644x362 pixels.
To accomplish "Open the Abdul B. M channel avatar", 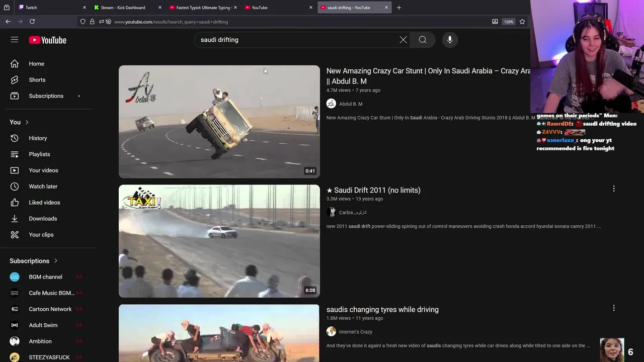I will pos(331,104).
